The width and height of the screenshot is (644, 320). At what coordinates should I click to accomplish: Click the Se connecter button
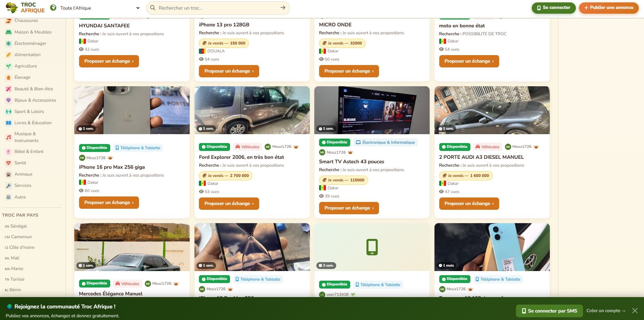[x=553, y=8]
